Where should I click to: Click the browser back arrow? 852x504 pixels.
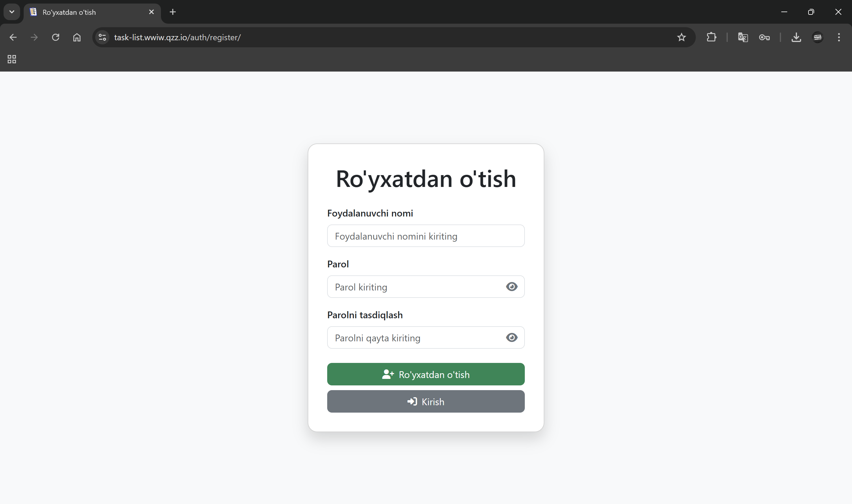click(13, 37)
